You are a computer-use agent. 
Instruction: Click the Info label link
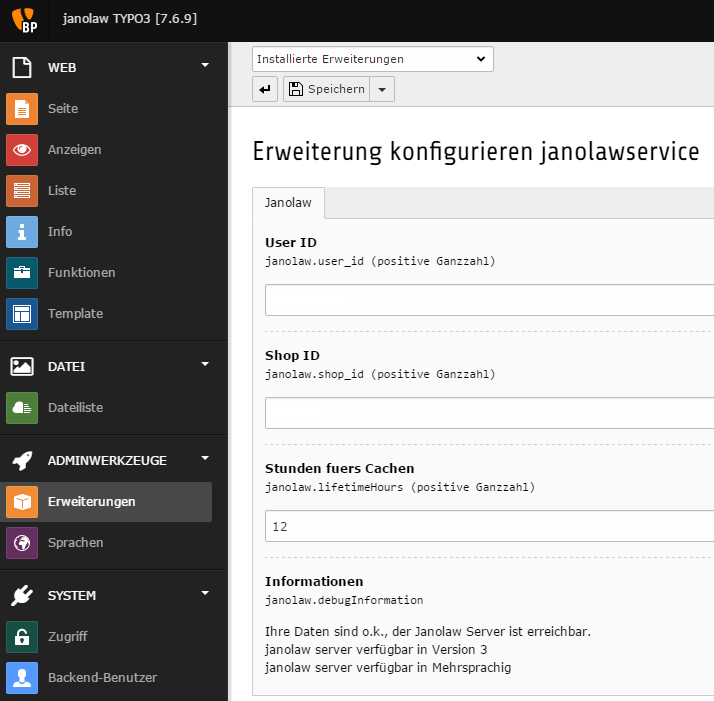60,232
